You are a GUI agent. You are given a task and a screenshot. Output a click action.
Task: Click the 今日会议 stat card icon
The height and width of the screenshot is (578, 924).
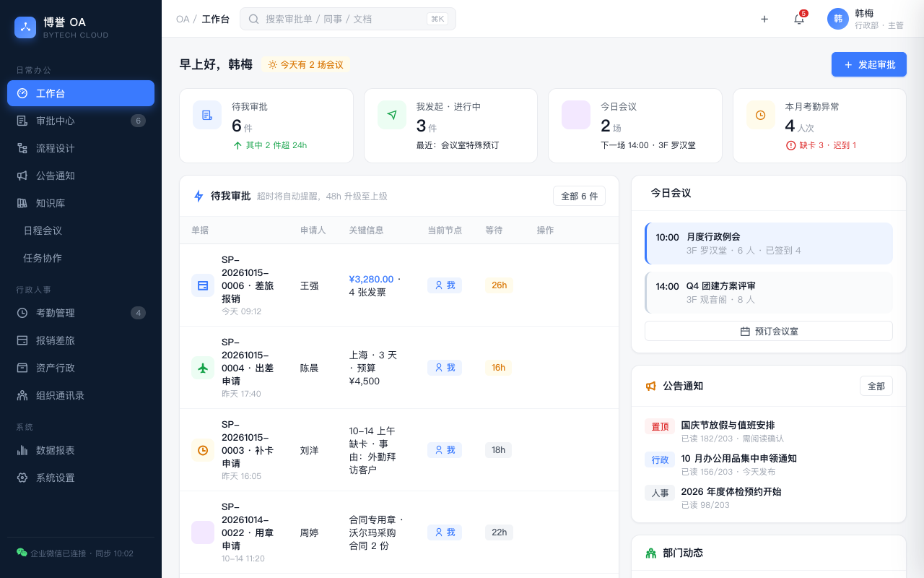(576, 115)
